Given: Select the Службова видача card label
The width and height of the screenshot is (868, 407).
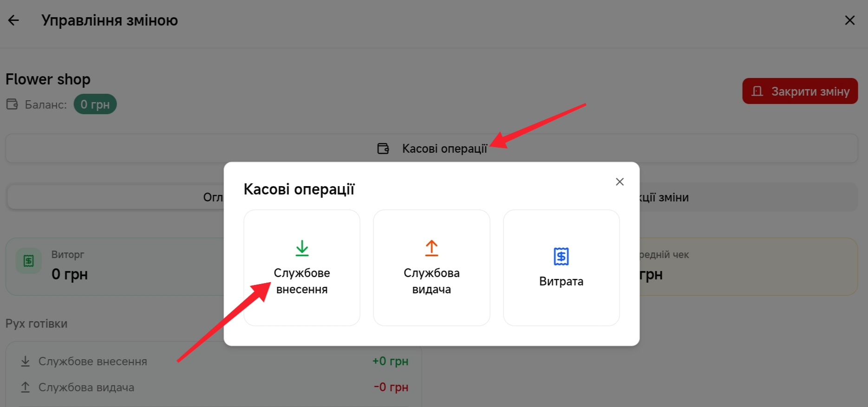Looking at the screenshot, I should 431,281.
